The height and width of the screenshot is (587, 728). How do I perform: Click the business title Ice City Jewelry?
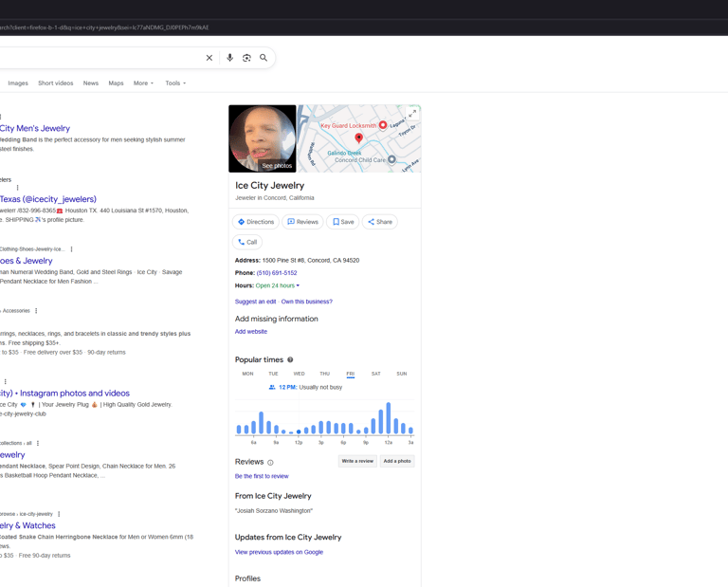click(x=270, y=185)
